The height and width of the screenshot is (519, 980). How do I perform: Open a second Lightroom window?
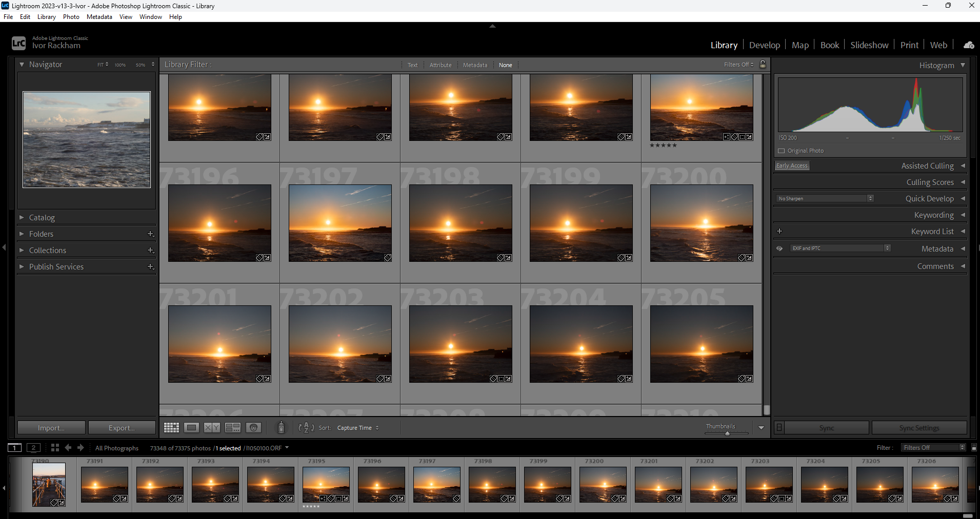33,447
